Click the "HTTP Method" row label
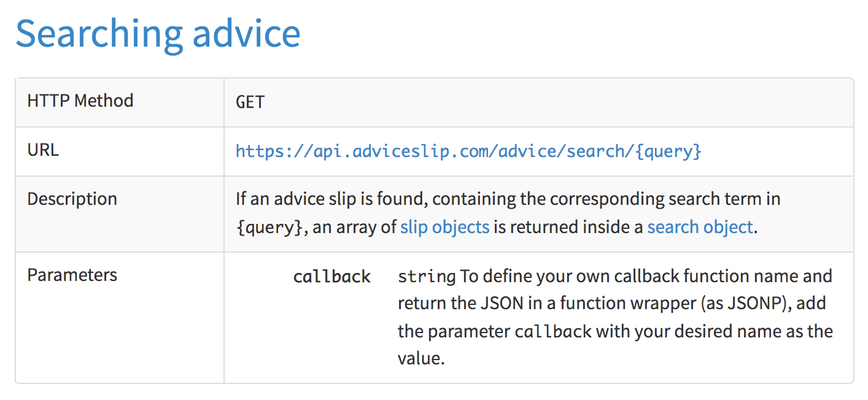This screenshot has width=868, height=400. click(80, 101)
